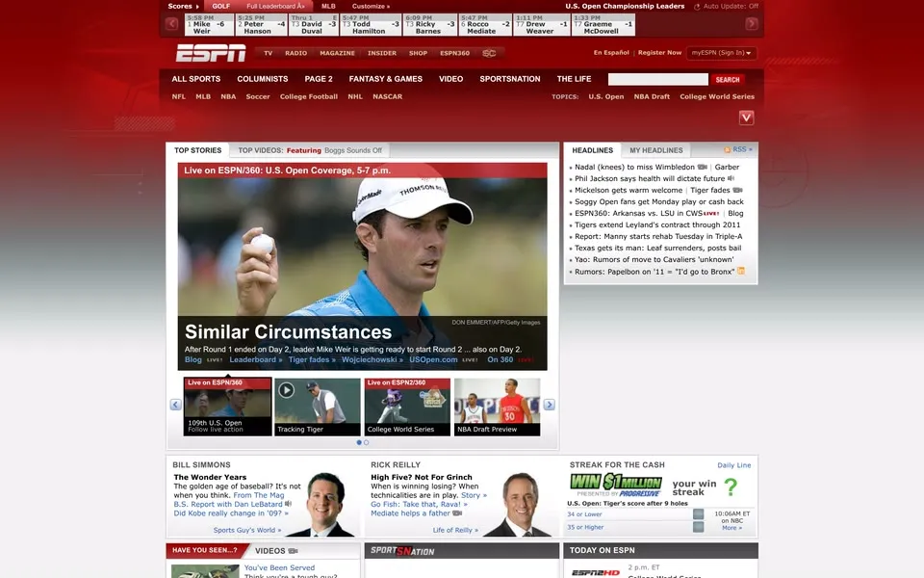Click LIVE badge next to Blog link
The height and width of the screenshot is (578, 924).
[x=215, y=359]
